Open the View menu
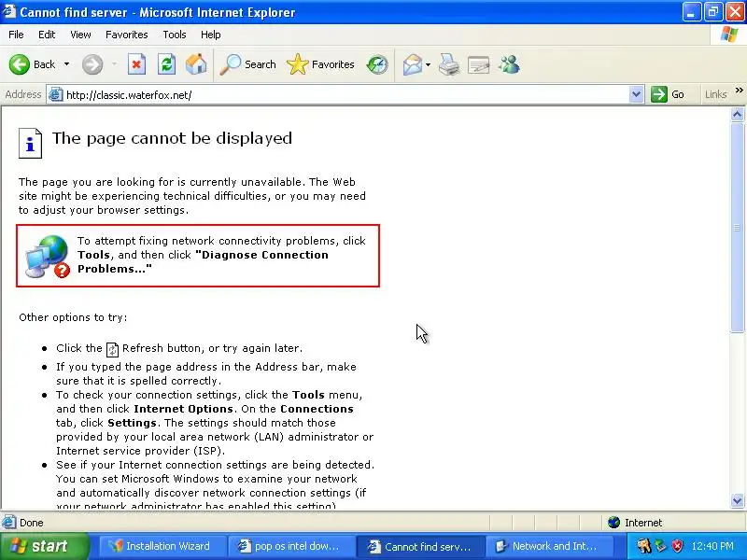The height and width of the screenshot is (560, 747). click(80, 35)
